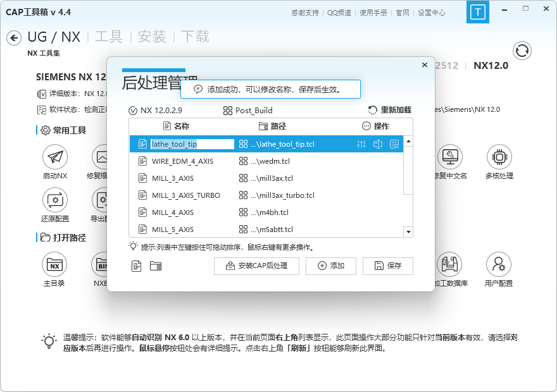Click the rename icon in the highlighted row
This screenshot has width=557, height=392.
[378, 144]
